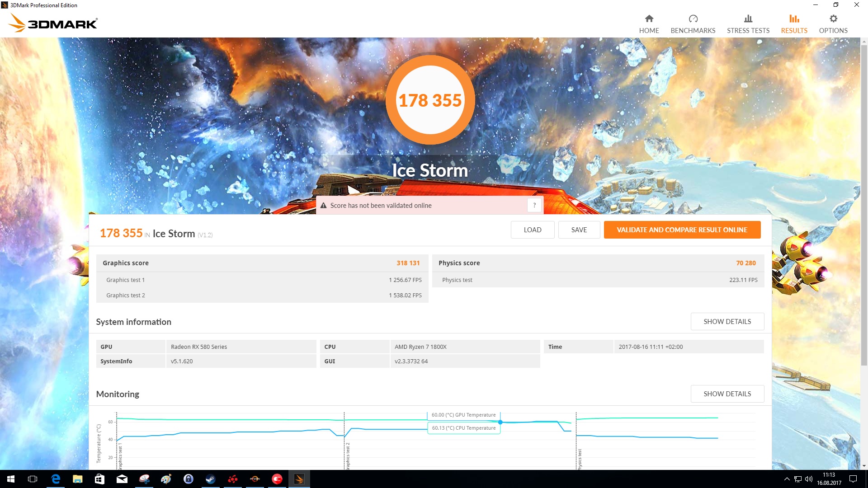The image size is (868, 488).
Task: Expand System information with Show Details
Action: click(x=727, y=321)
